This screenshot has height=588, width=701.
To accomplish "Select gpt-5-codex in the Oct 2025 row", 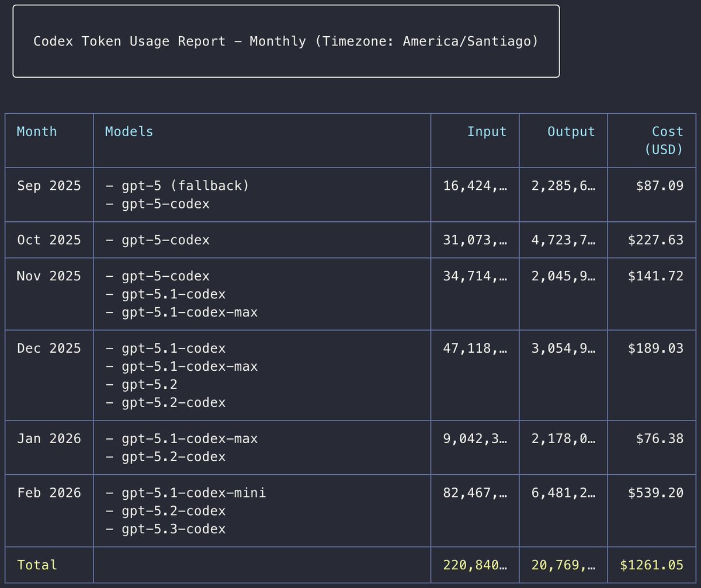I will (157, 240).
